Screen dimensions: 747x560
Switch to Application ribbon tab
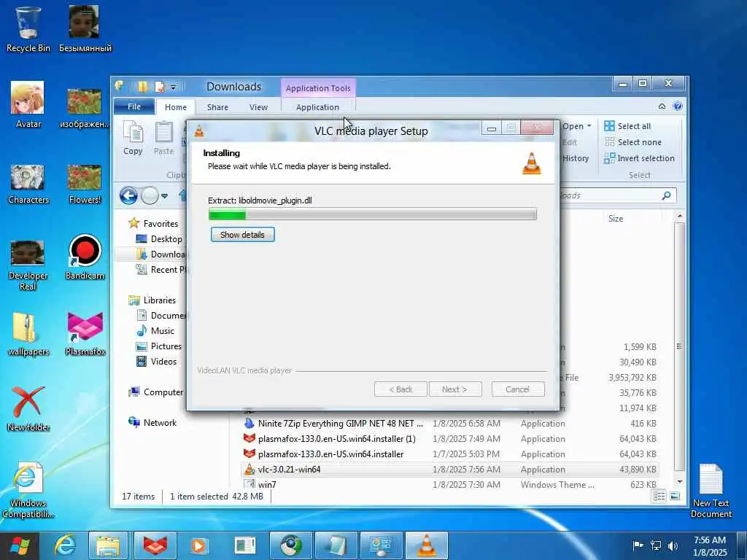pos(318,107)
